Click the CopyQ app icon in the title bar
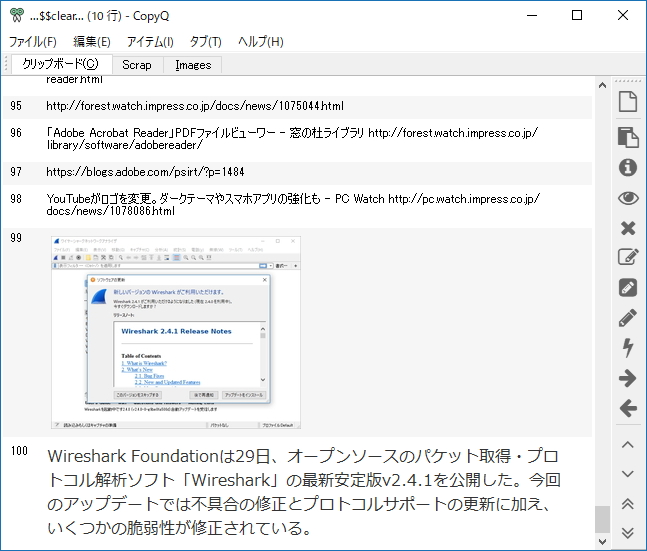Viewport: 647px width, 551px height. point(17,15)
